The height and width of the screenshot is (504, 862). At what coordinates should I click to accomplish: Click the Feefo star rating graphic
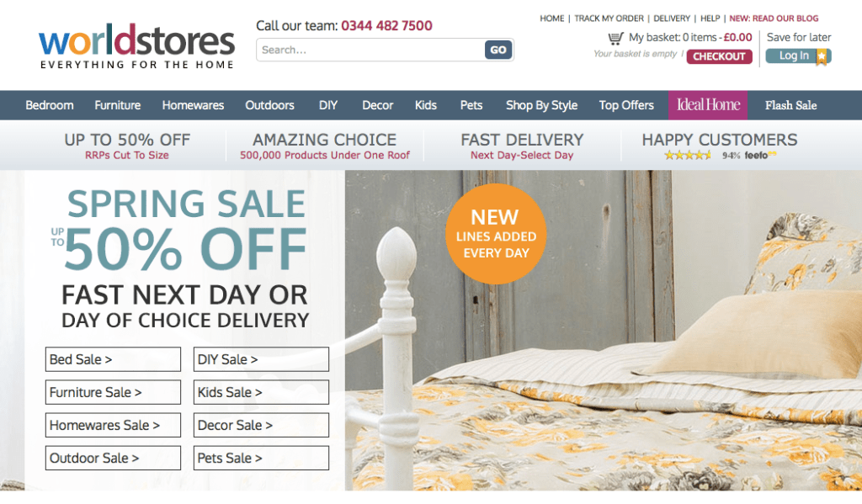tap(687, 156)
